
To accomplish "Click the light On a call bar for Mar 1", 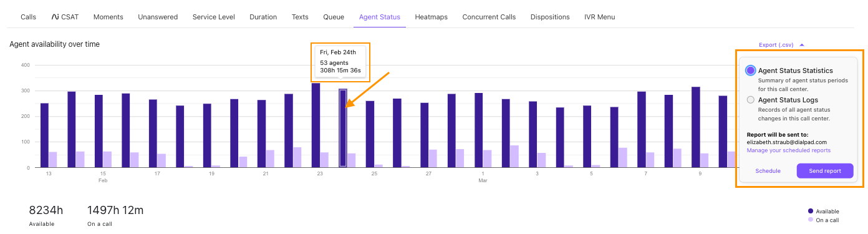I will coord(488,158).
